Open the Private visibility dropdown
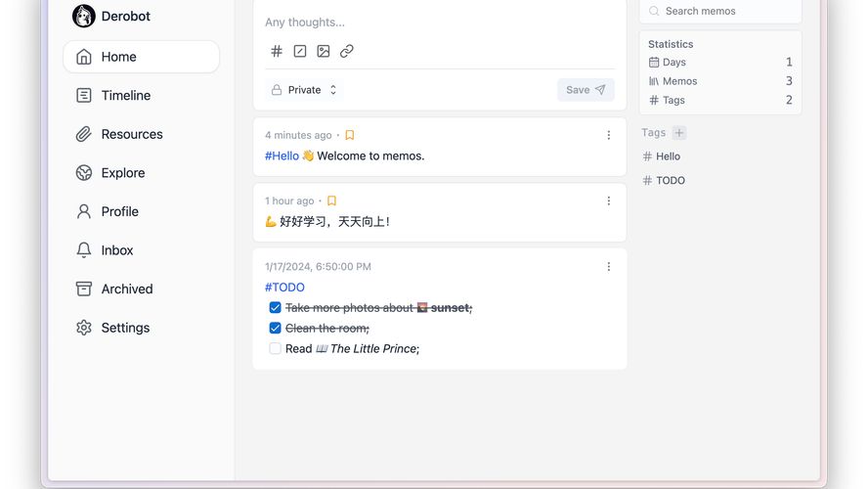Viewport: 868px width, 489px height. (x=304, y=90)
